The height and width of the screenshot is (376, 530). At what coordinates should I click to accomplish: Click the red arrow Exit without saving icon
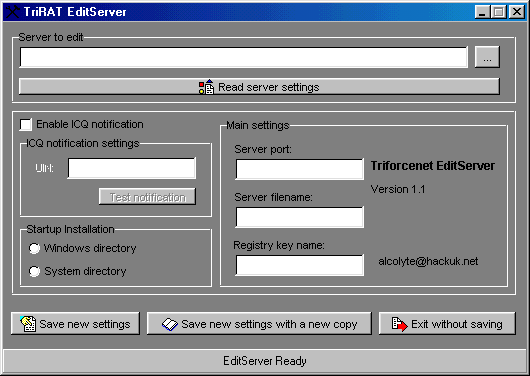tap(399, 324)
